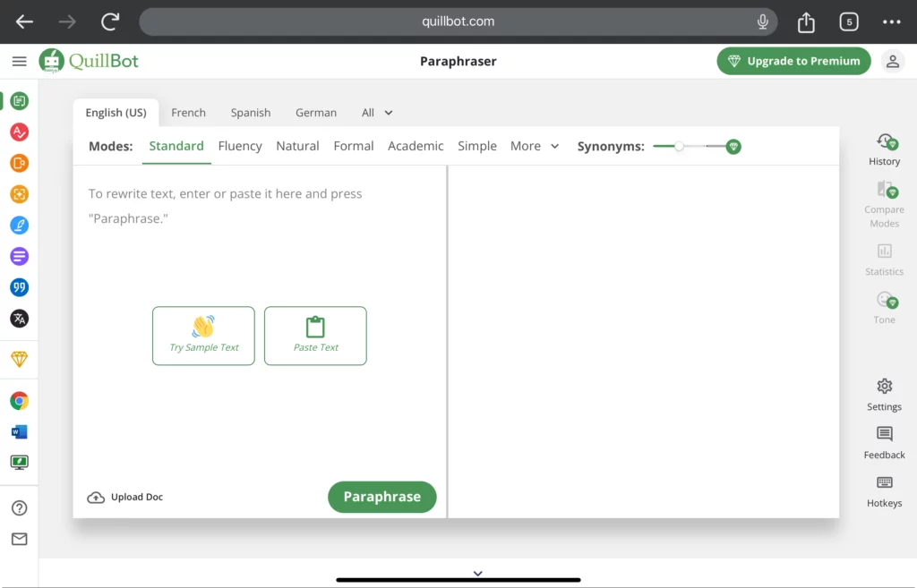
Task: Click the QuillBot logo
Action: tap(89, 61)
